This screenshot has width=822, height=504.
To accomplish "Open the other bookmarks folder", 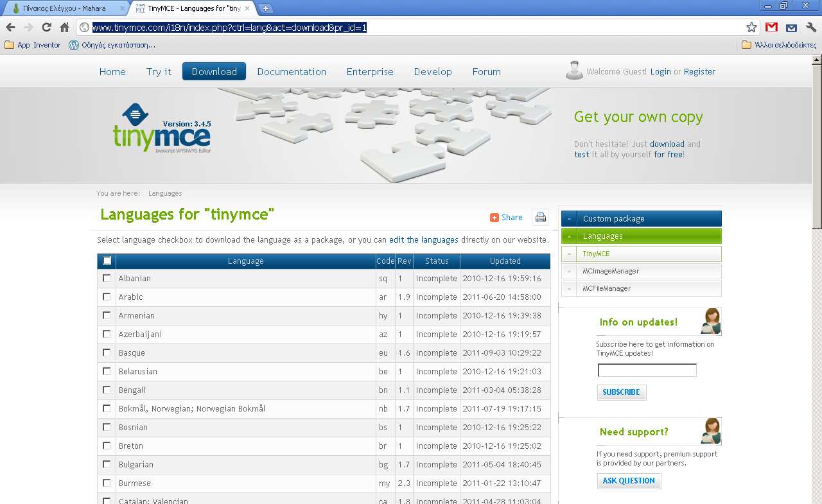I will pos(779,45).
